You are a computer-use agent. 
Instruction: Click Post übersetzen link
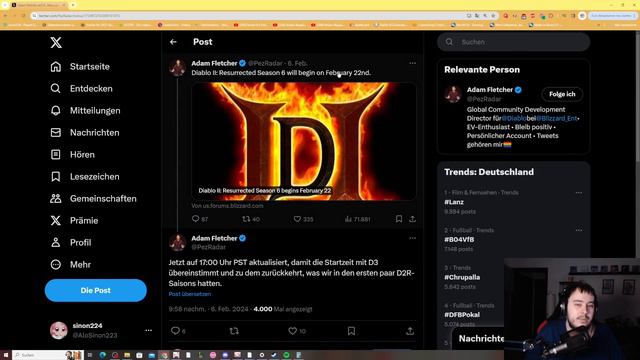click(190, 294)
